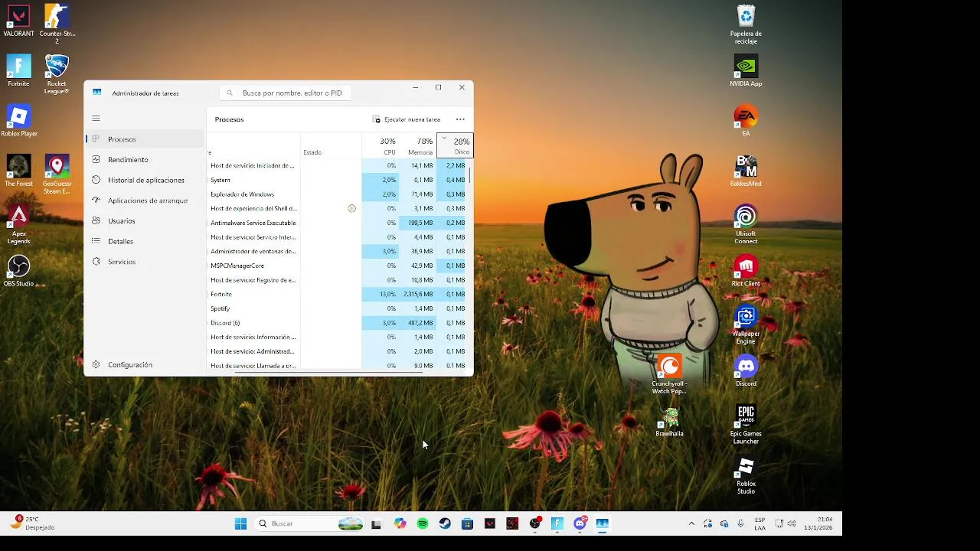Select The Forest desktop icon

point(18,171)
